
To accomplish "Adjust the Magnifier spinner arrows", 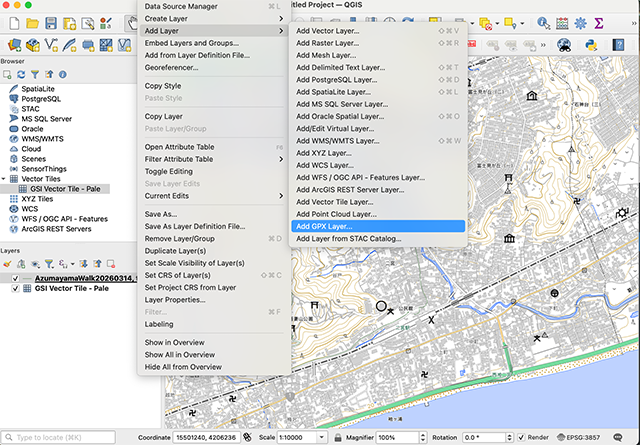I will pos(423,437).
